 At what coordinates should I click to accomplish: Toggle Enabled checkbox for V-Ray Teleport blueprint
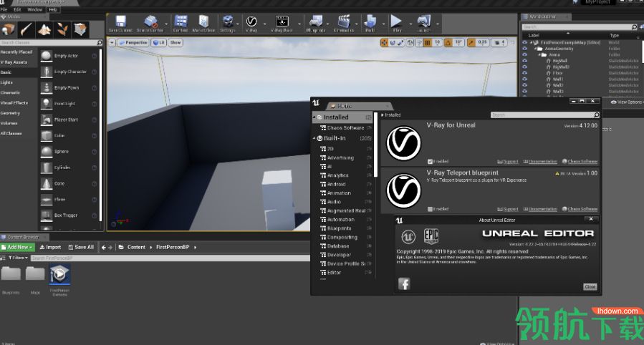coord(430,209)
